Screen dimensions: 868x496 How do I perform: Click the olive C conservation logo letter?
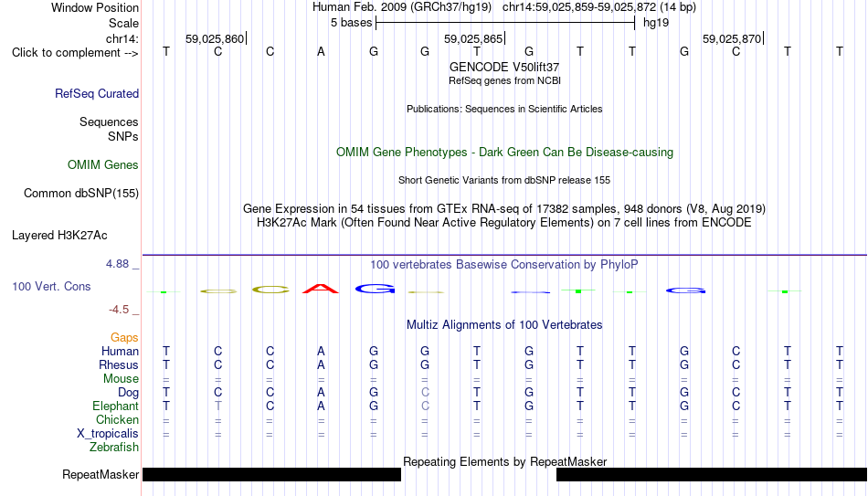pyautogui.click(x=270, y=290)
